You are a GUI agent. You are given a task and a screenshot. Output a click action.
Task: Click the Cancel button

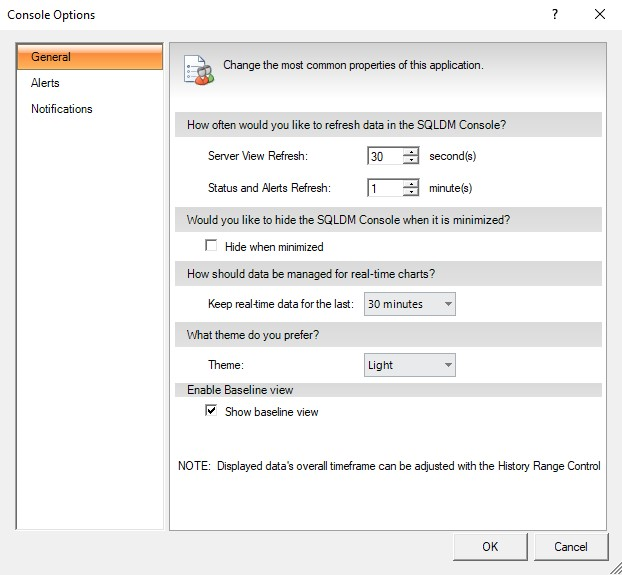pyautogui.click(x=571, y=547)
